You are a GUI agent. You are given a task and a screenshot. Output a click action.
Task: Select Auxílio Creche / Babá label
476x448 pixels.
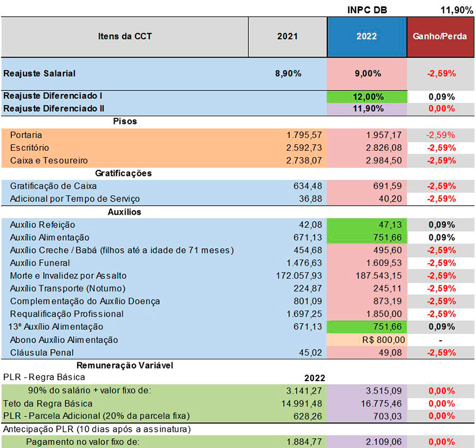(122, 250)
